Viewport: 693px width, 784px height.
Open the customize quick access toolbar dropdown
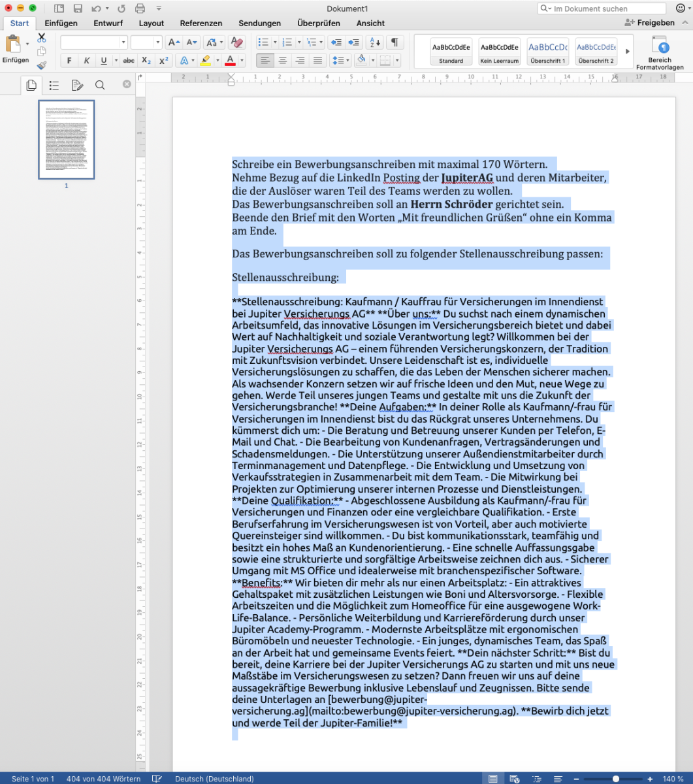[160, 8]
